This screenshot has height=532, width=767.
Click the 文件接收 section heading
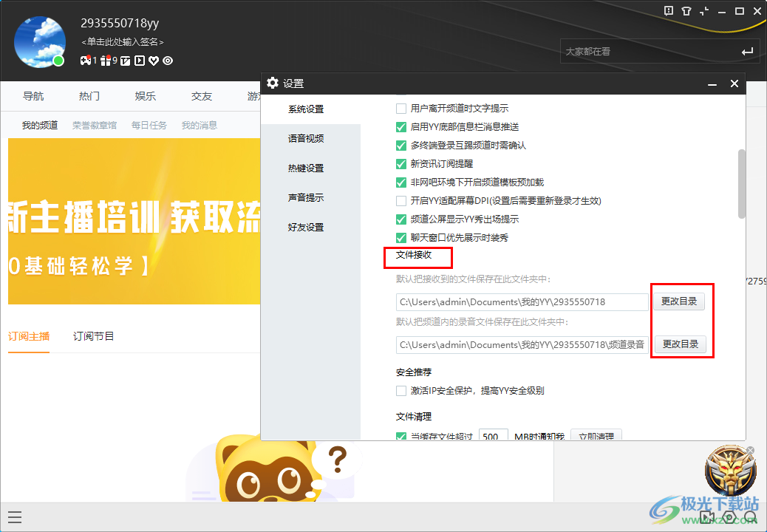pyautogui.click(x=414, y=255)
